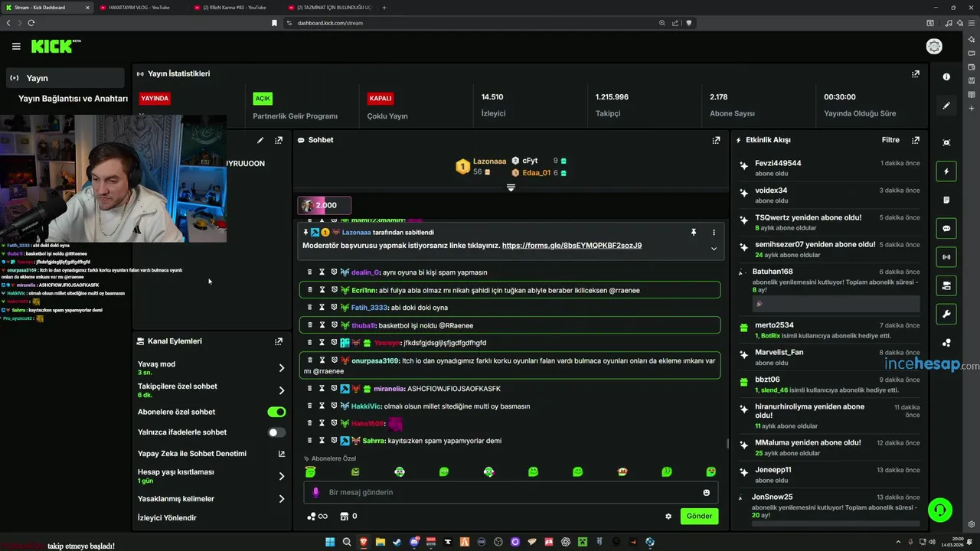The image size is (980, 551).
Task: Collapse the leaderboard arrow below Lazonaaa
Action: point(511,187)
